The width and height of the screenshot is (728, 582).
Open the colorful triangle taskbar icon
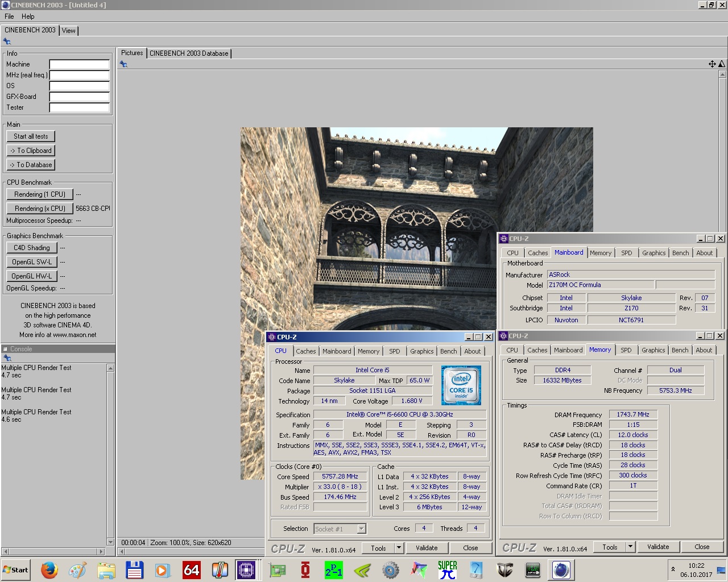coord(419,569)
